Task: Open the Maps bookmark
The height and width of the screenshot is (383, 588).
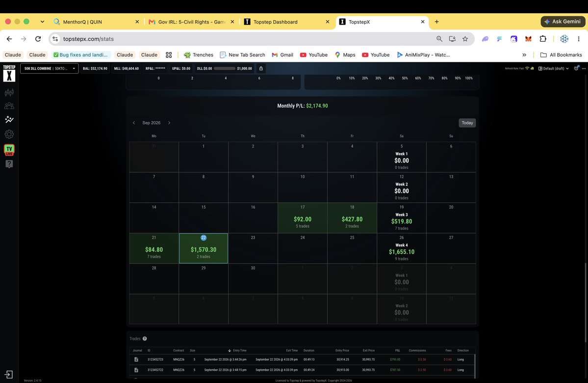Action: click(345, 55)
